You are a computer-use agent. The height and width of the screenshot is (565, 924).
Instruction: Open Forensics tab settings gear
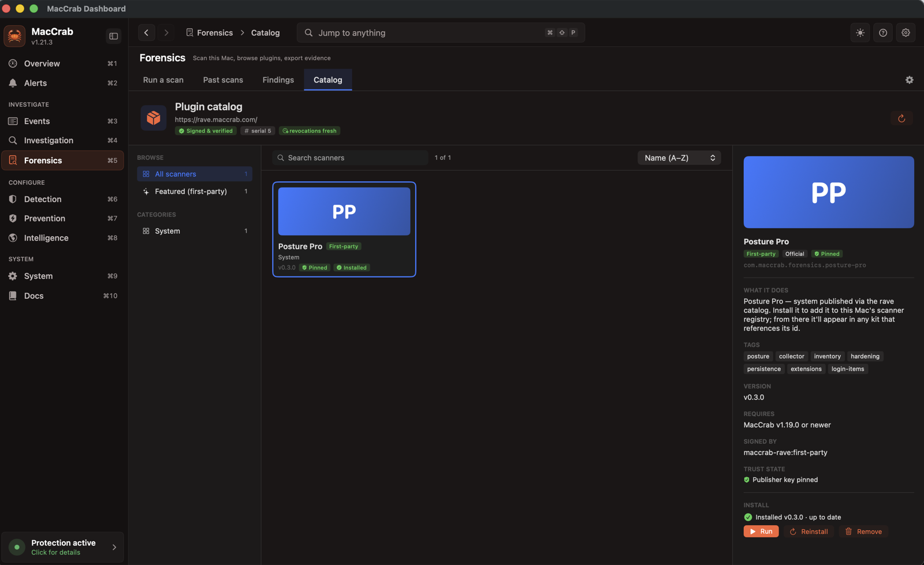[x=910, y=80]
